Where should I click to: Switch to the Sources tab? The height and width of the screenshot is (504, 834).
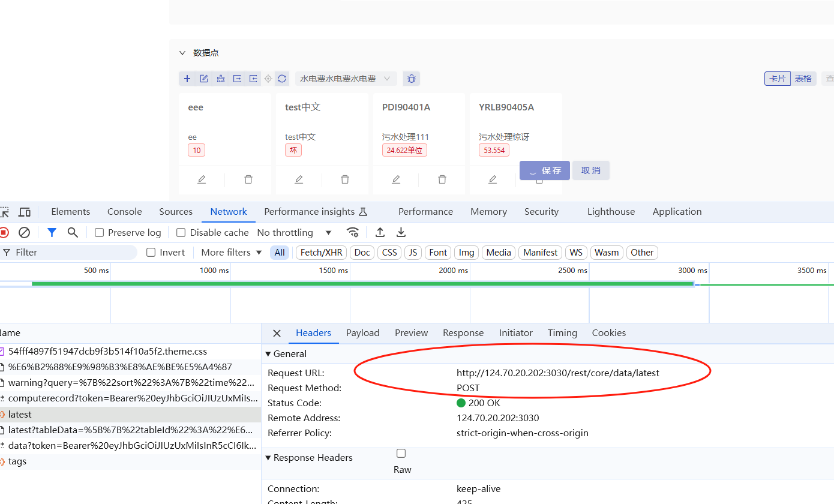(x=176, y=212)
